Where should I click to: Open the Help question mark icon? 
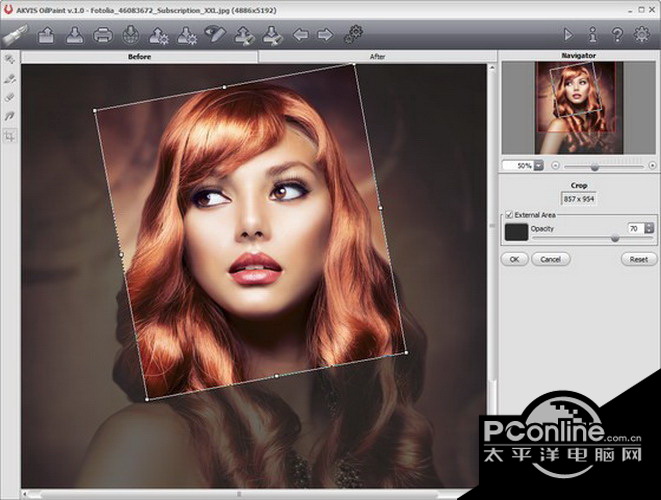(617, 35)
